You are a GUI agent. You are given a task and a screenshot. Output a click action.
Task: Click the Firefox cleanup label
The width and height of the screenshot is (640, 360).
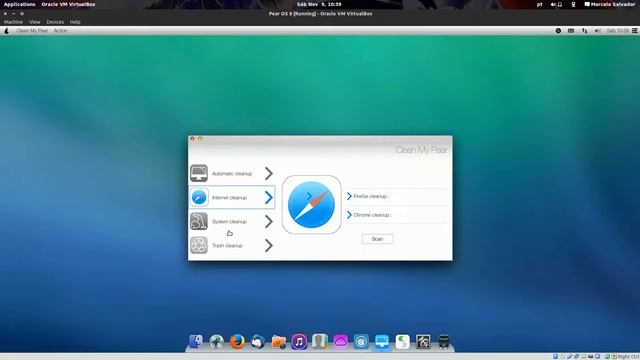click(x=371, y=196)
